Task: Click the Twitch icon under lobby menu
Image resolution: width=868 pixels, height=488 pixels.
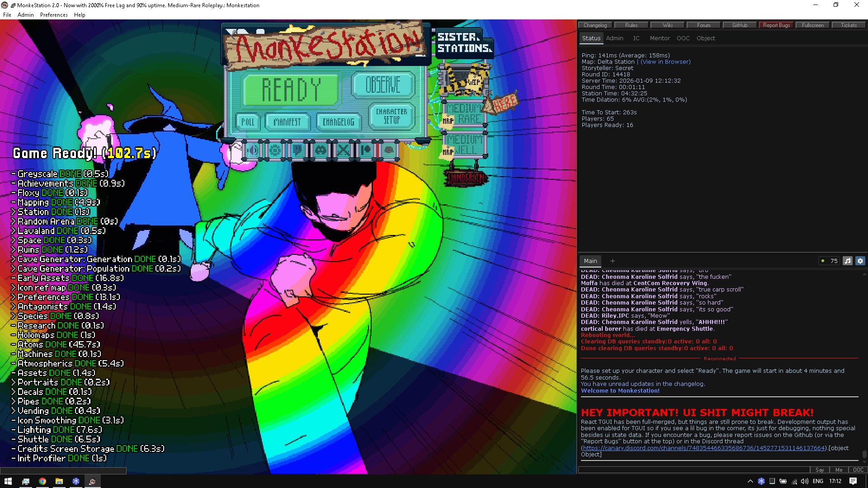Action: 297,150
